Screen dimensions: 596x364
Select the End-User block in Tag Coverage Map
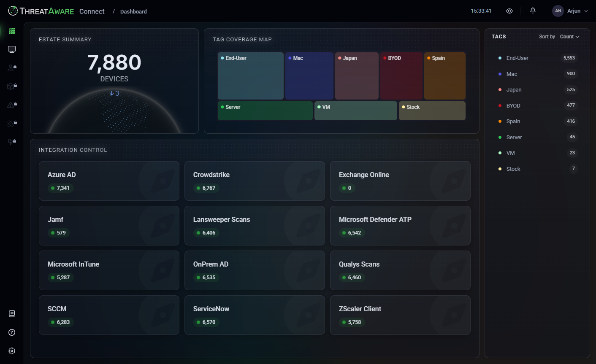[250, 75]
